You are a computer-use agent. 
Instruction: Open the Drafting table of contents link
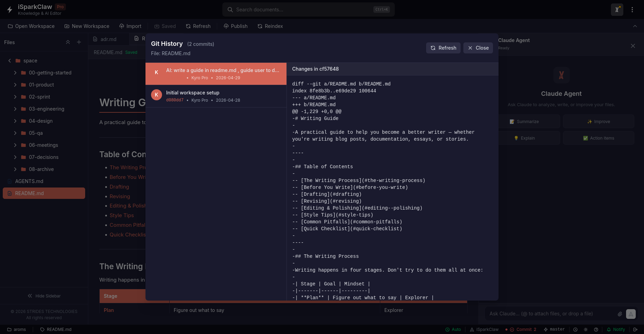[x=119, y=187]
